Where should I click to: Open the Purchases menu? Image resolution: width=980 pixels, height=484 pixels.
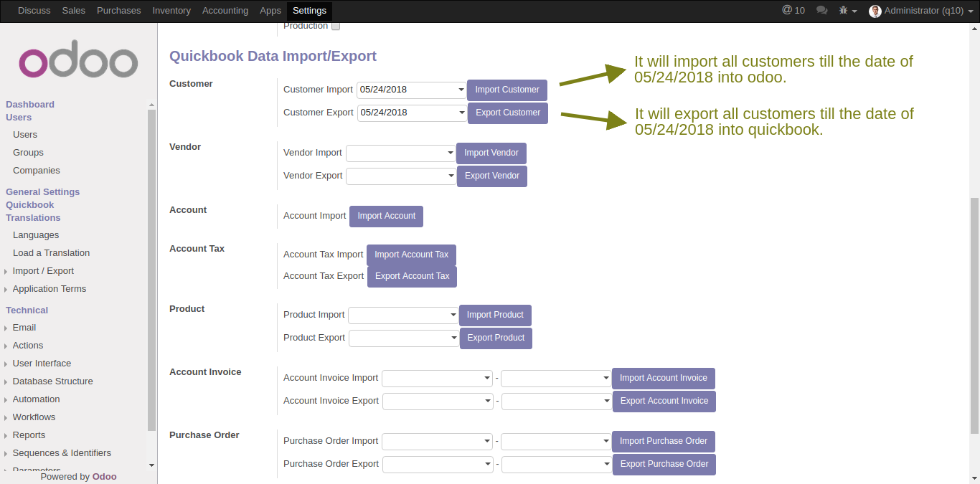click(119, 11)
